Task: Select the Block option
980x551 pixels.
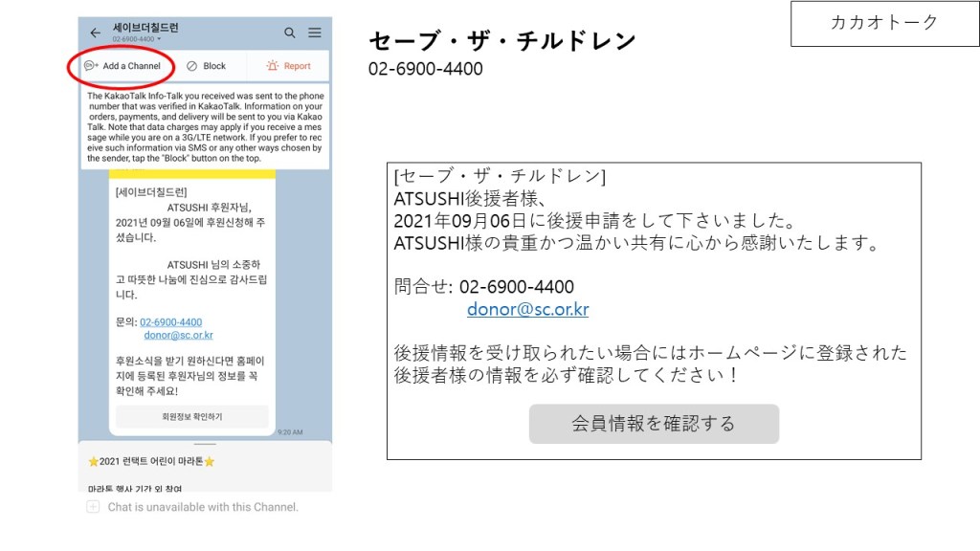Action: click(214, 66)
